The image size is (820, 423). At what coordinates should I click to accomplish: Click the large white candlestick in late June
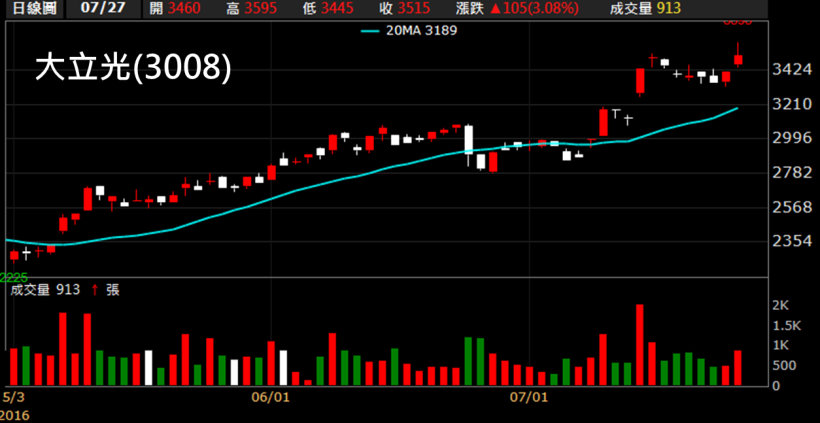coord(469,145)
